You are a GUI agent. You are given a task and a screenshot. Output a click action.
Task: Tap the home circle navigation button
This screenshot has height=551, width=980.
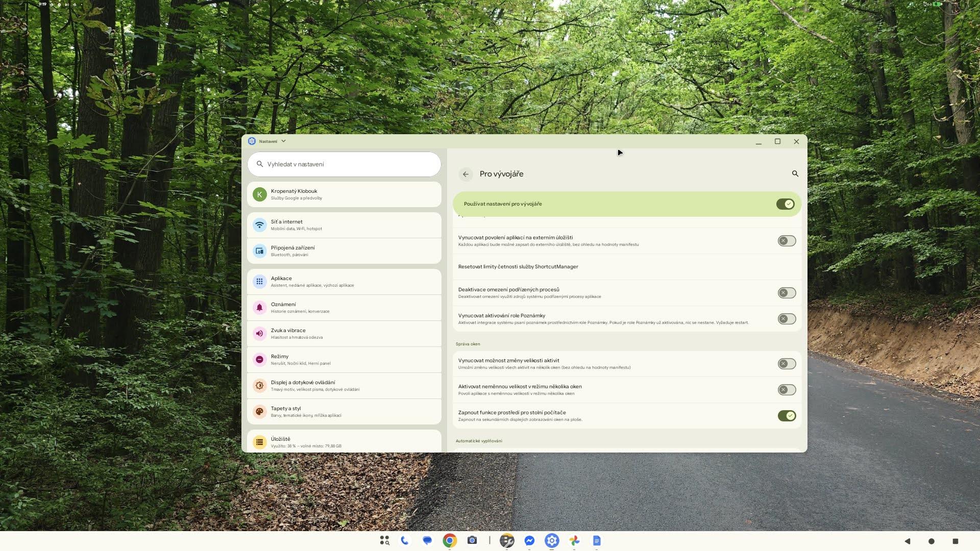click(x=932, y=541)
